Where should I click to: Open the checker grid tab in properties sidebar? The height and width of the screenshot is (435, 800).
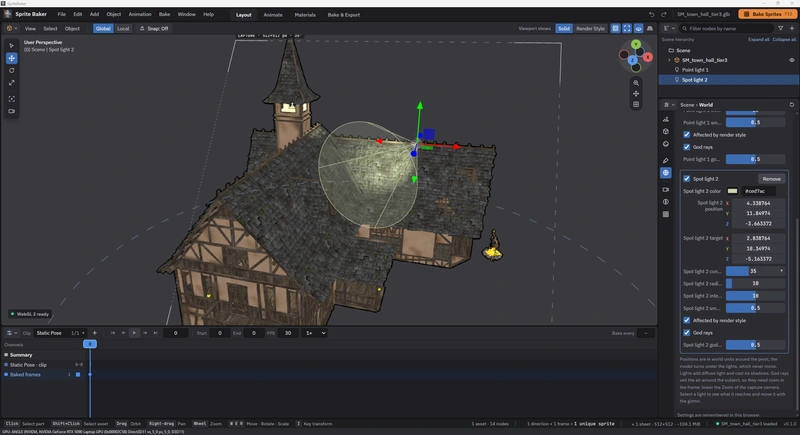click(x=666, y=214)
